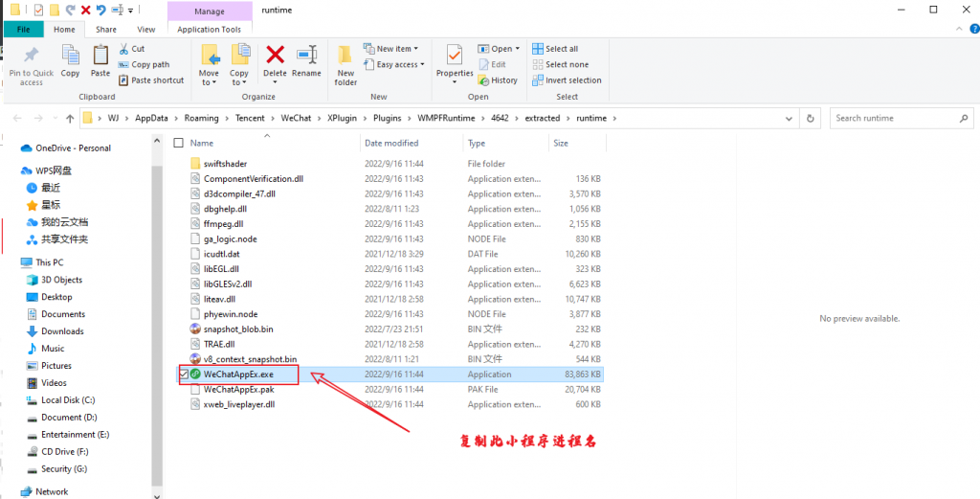Click Select all in ribbon
This screenshot has width=980, height=499.
coord(555,48)
